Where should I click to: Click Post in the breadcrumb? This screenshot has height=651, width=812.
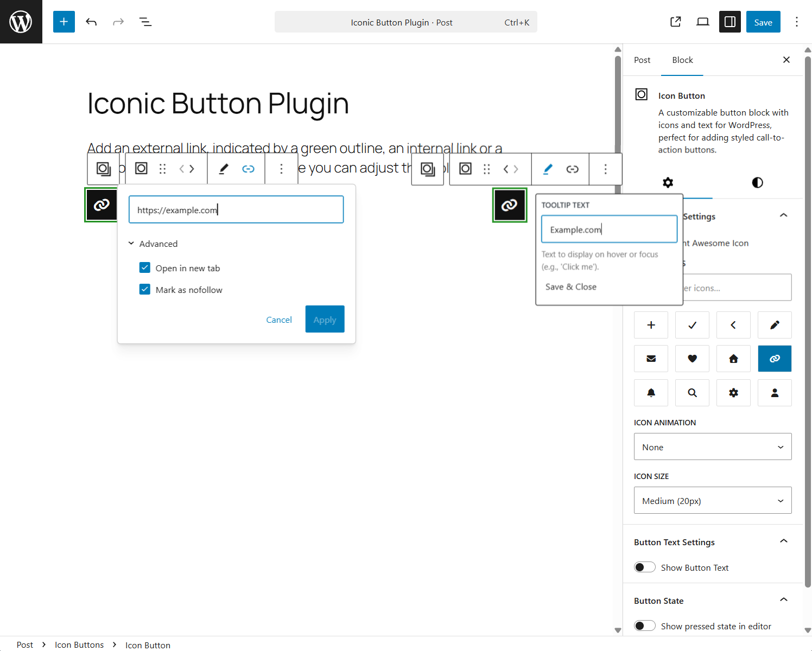pyautogui.click(x=24, y=644)
